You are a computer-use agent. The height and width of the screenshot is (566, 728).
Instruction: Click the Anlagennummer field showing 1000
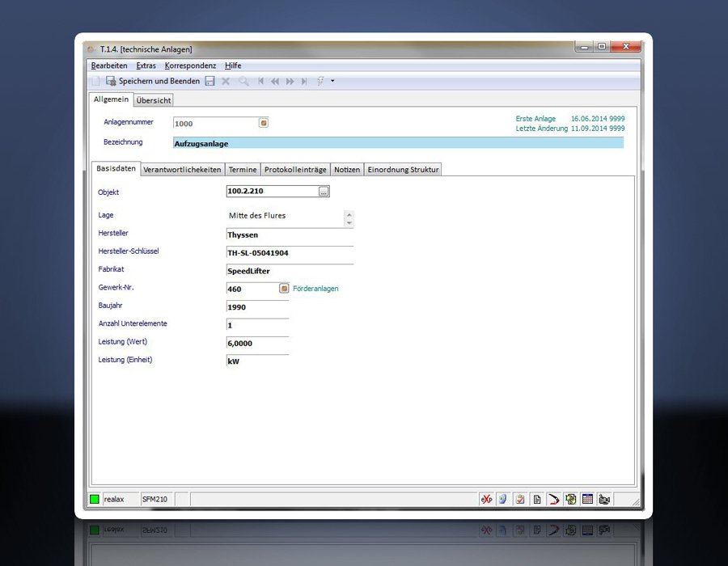coord(215,124)
